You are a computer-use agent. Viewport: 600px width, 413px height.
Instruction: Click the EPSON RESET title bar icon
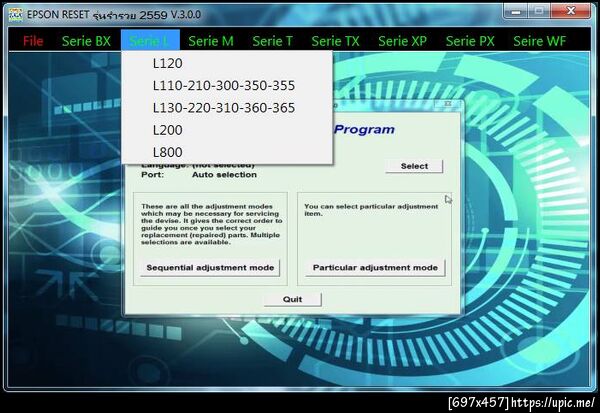pos(15,15)
